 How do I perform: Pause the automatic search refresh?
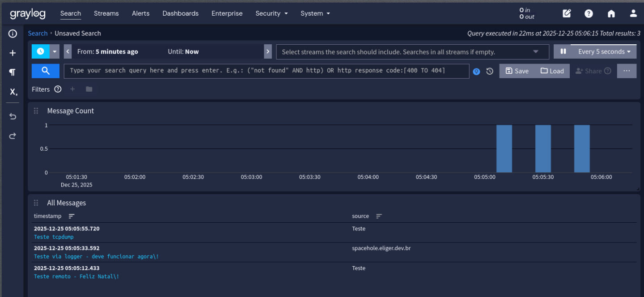(x=563, y=51)
